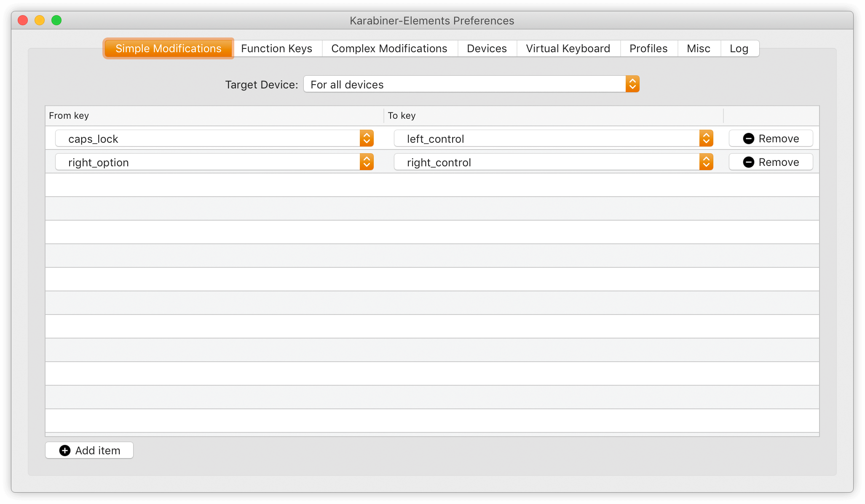Close the Karabiner-Elements Preferences window
This screenshot has height=504, width=865.
23,20
